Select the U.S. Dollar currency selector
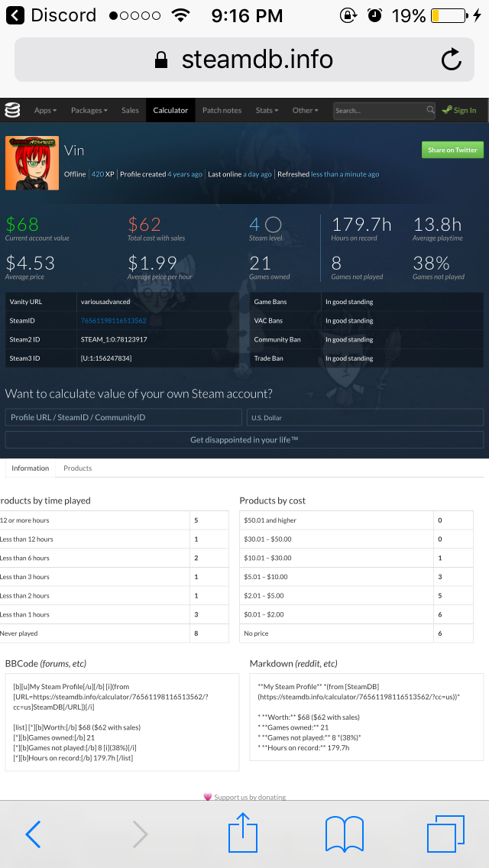The height and width of the screenshot is (868, 489). (x=365, y=417)
